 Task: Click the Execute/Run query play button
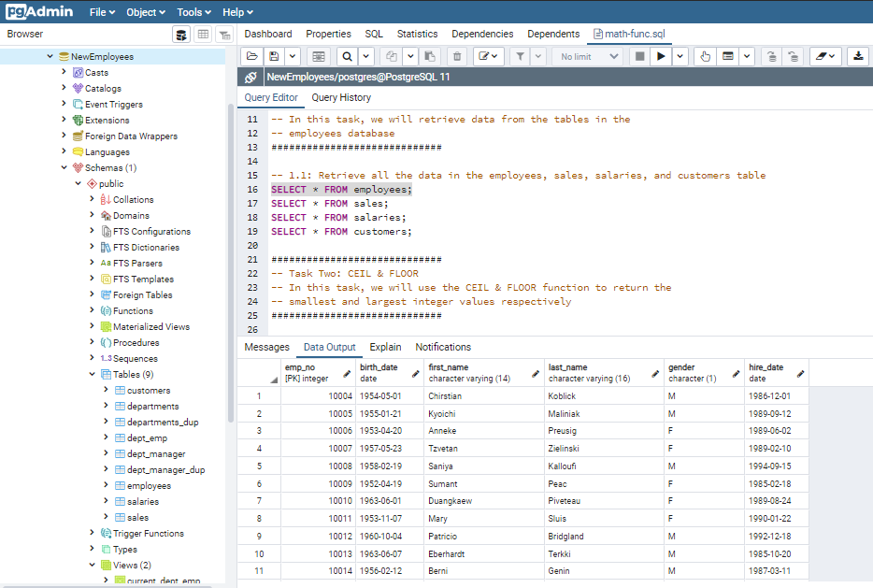pyautogui.click(x=662, y=56)
